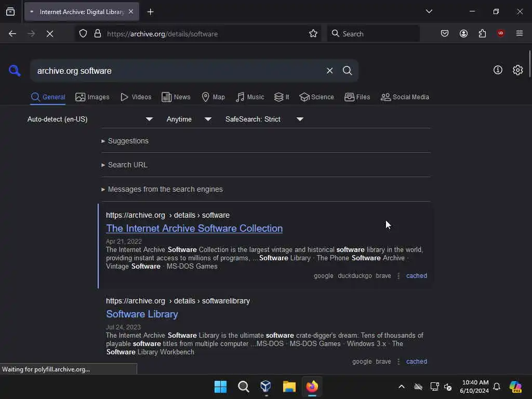Image resolution: width=532 pixels, height=399 pixels.
Task: Open the Auto-detect language dropdown
Action: (90, 119)
